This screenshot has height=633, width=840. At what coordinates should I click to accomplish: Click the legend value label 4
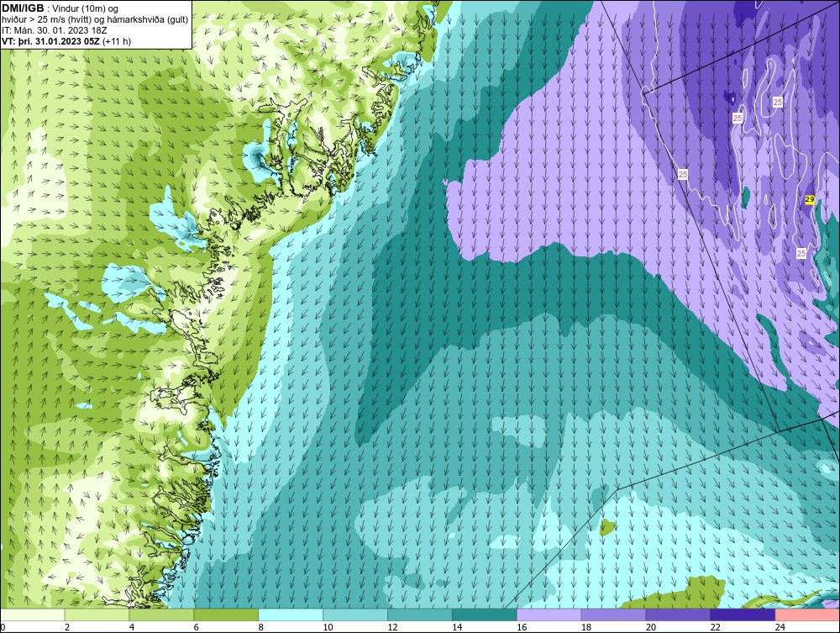click(x=132, y=627)
